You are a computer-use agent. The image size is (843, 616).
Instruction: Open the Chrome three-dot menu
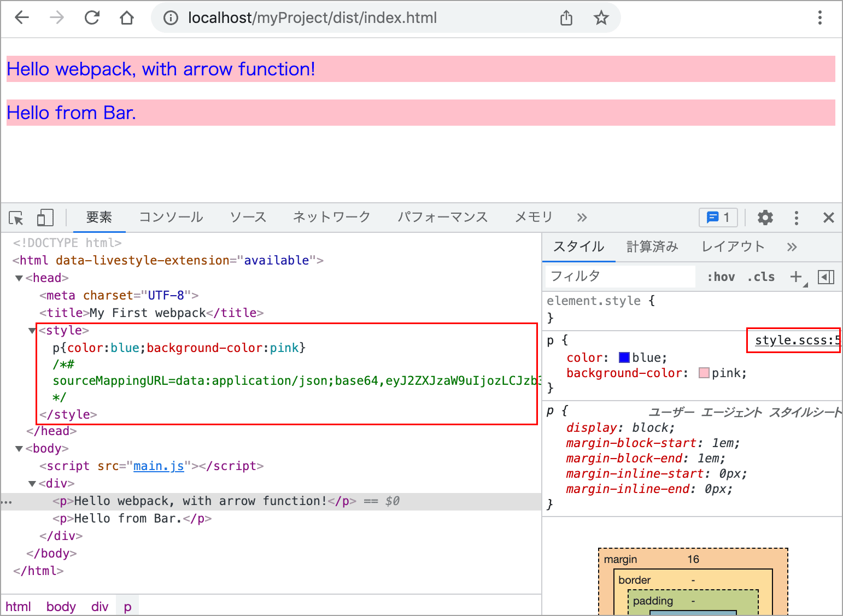click(820, 18)
